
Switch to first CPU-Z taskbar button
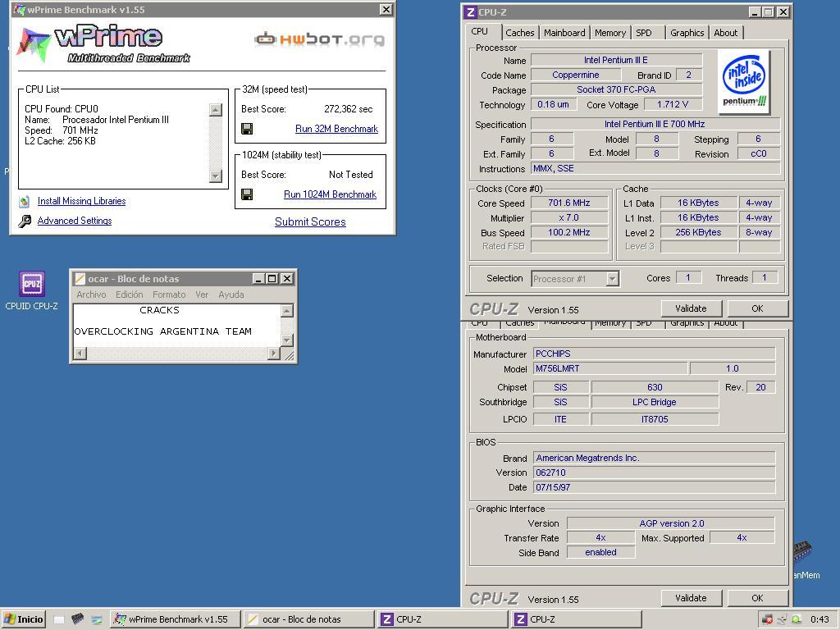[x=443, y=619]
